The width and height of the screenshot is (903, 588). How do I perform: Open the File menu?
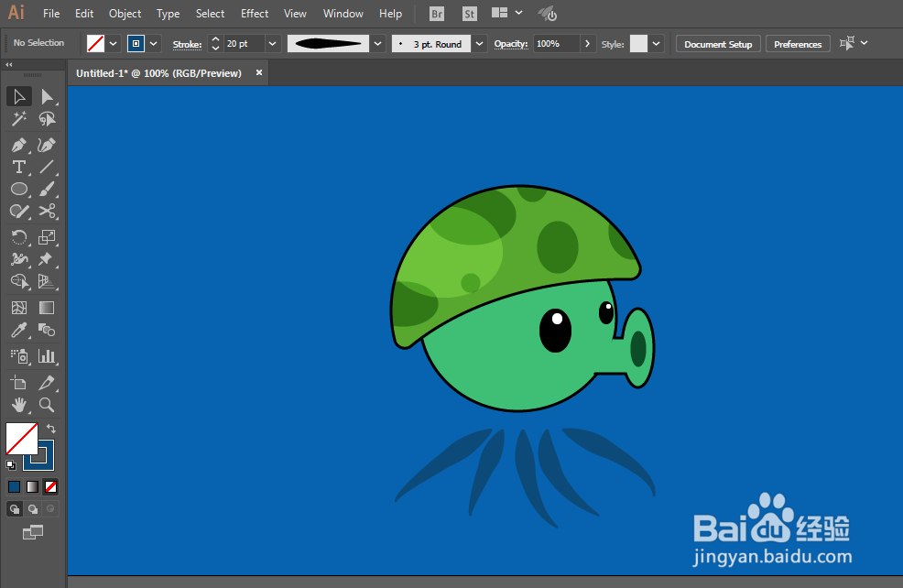tap(51, 13)
